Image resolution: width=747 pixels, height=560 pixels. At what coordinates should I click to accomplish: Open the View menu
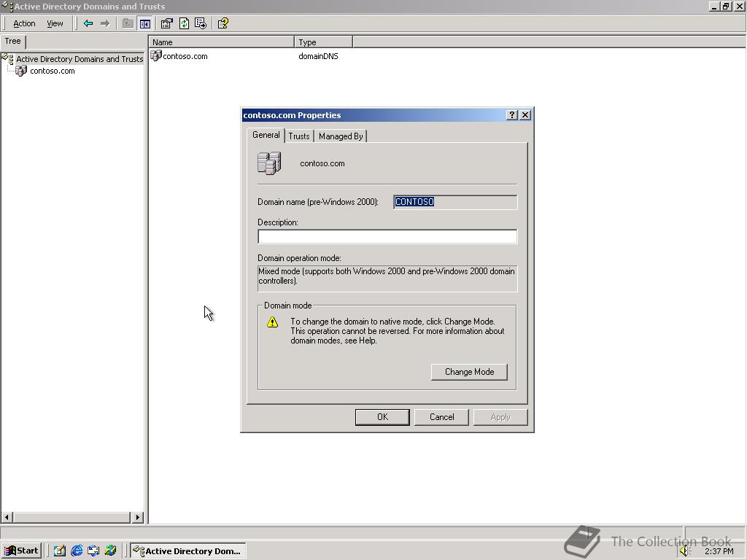click(55, 23)
